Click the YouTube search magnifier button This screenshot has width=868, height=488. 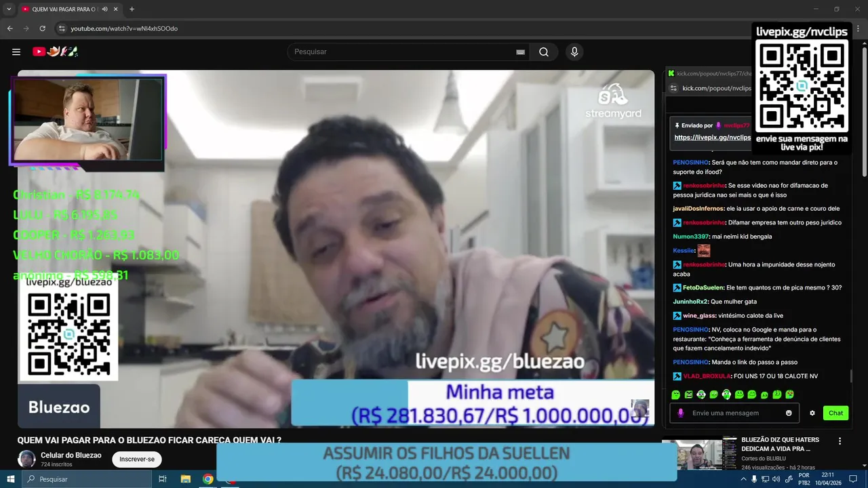(544, 52)
